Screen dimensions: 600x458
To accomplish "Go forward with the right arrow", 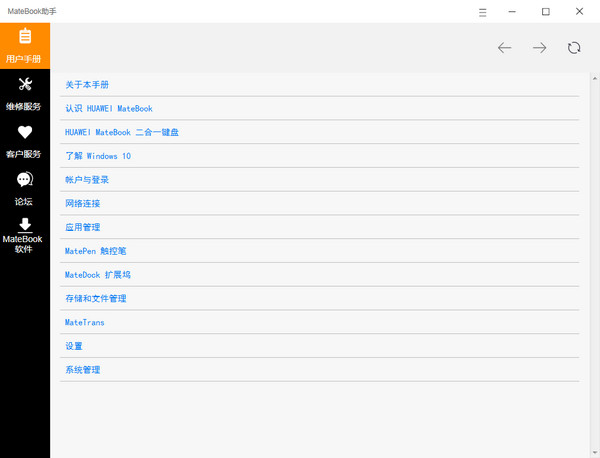I will pyautogui.click(x=539, y=48).
